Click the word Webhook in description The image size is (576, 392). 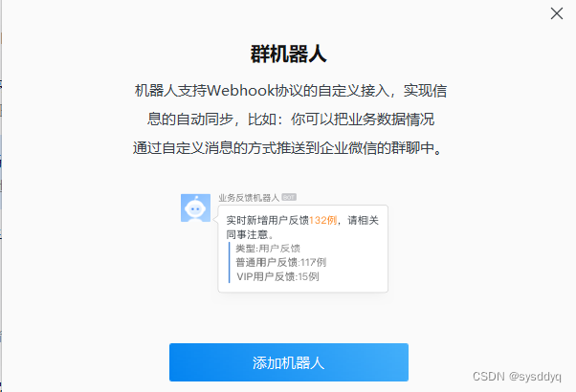coord(240,90)
